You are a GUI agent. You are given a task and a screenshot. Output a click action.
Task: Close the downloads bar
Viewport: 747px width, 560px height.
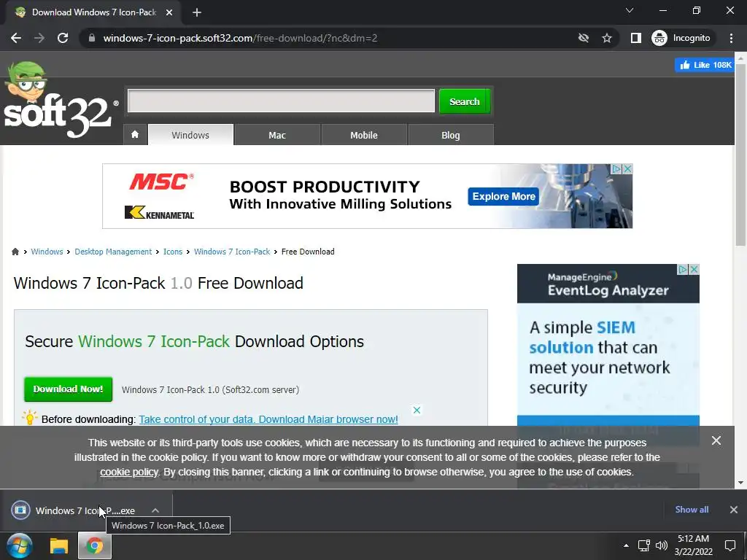pos(734,510)
